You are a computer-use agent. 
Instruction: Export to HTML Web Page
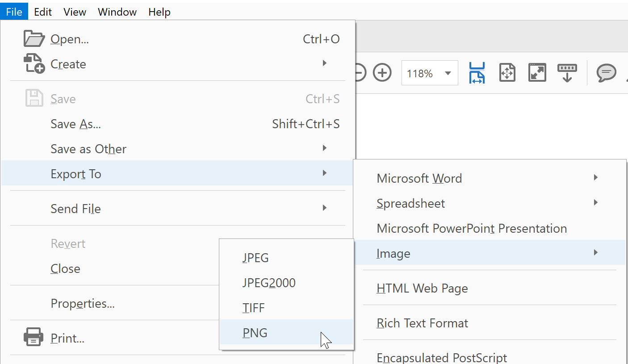click(490, 288)
